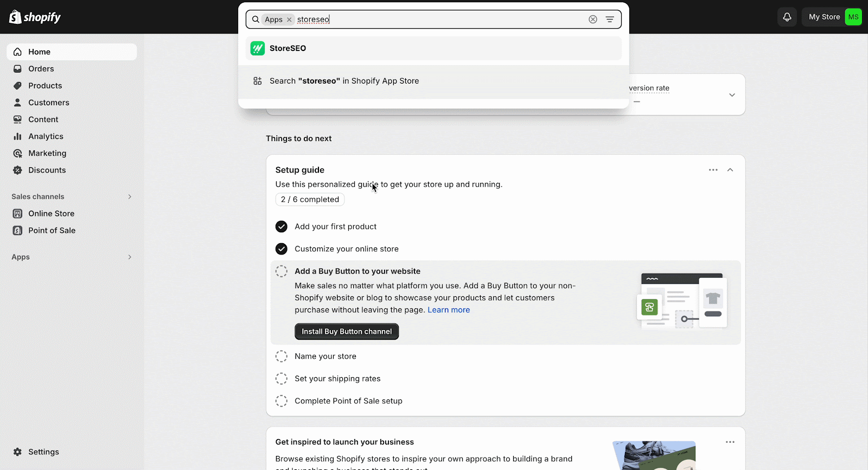
Task: Click the Settings gear icon
Action: point(18,452)
